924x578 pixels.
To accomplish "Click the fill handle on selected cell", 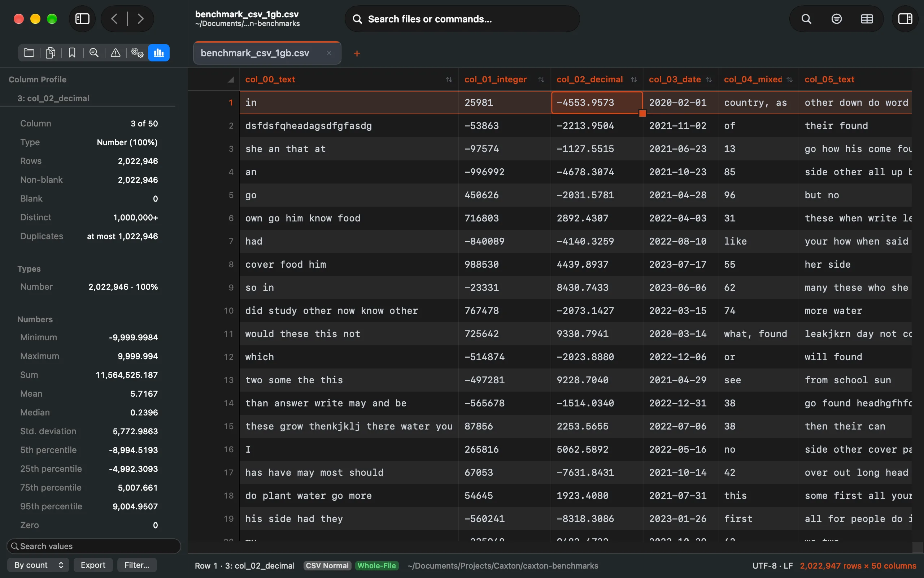I will pyautogui.click(x=642, y=113).
